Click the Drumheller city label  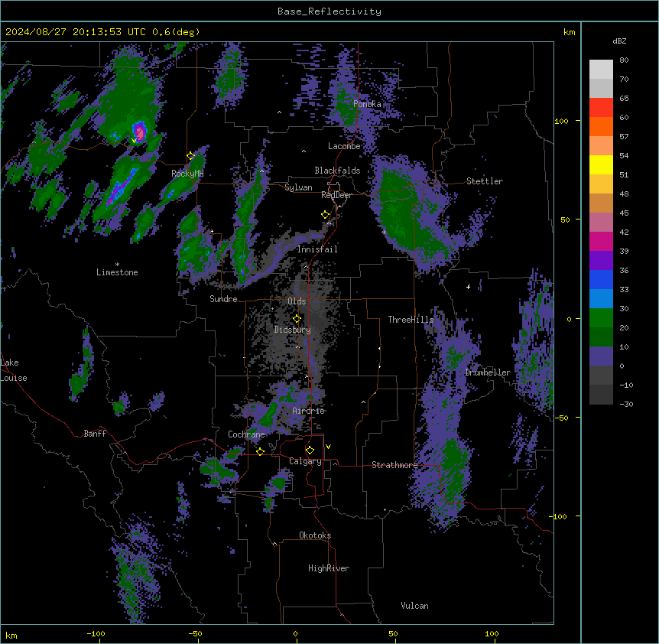pyautogui.click(x=488, y=372)
